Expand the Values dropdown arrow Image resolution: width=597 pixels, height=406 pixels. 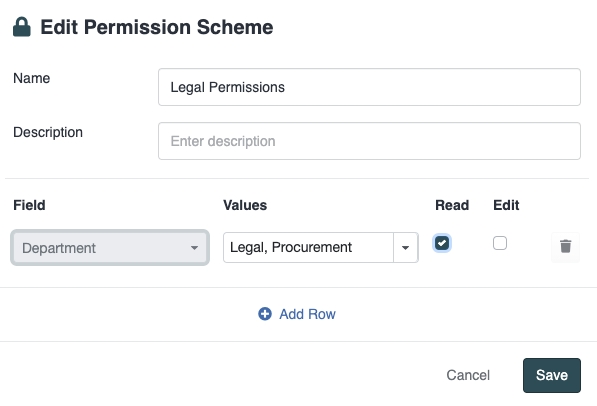pos(405,248)
